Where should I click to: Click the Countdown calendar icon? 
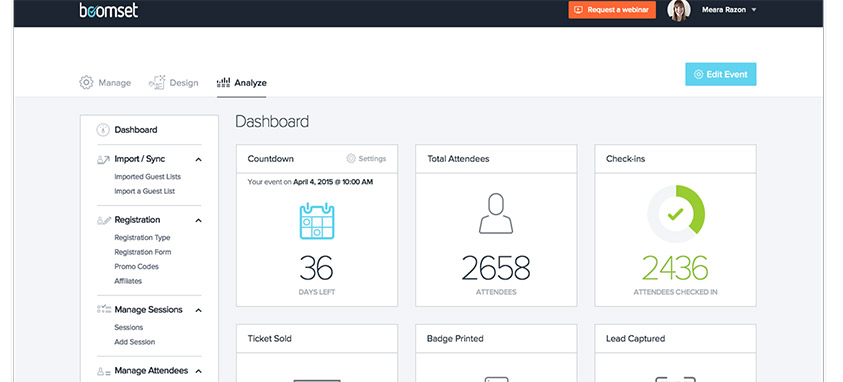coord(317,221)
